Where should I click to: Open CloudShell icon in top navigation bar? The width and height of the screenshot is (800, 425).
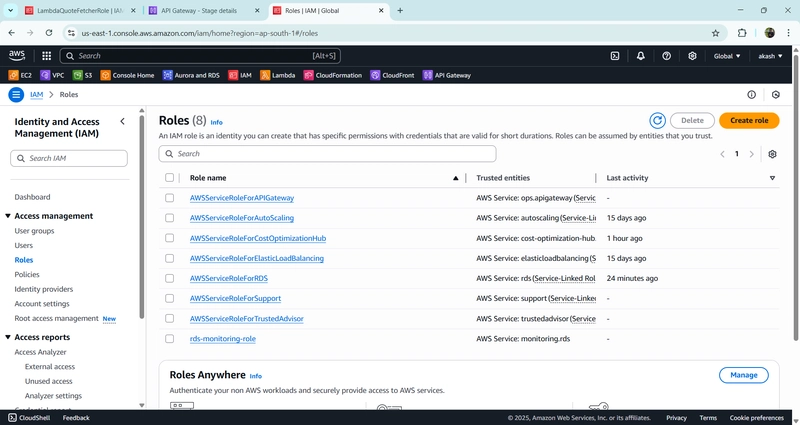(x=615, y=56)
